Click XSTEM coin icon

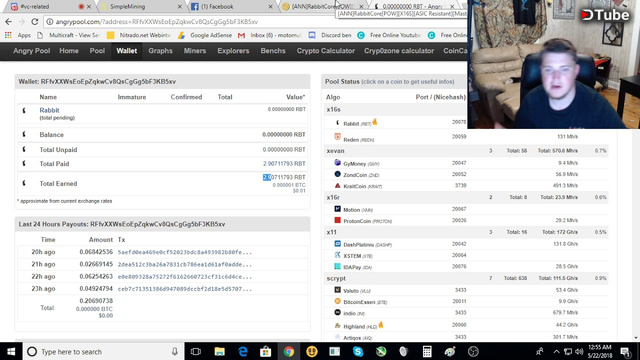coord(338,255)
